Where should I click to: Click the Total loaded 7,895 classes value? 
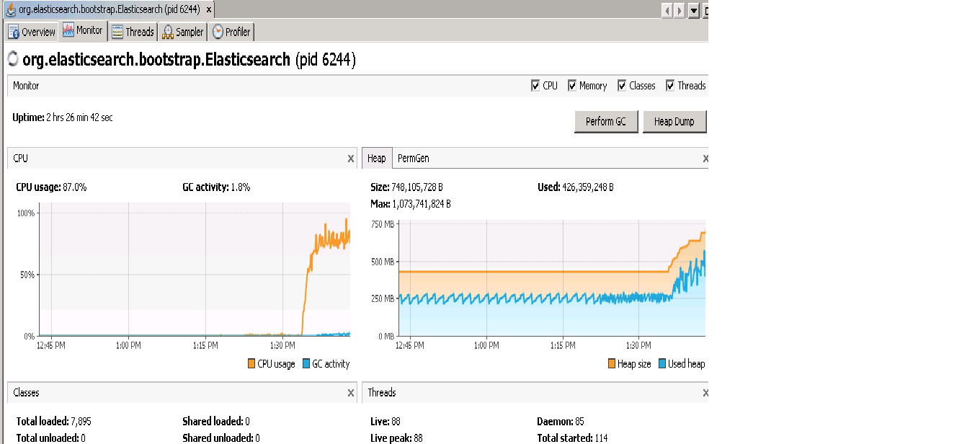point(81,422)
